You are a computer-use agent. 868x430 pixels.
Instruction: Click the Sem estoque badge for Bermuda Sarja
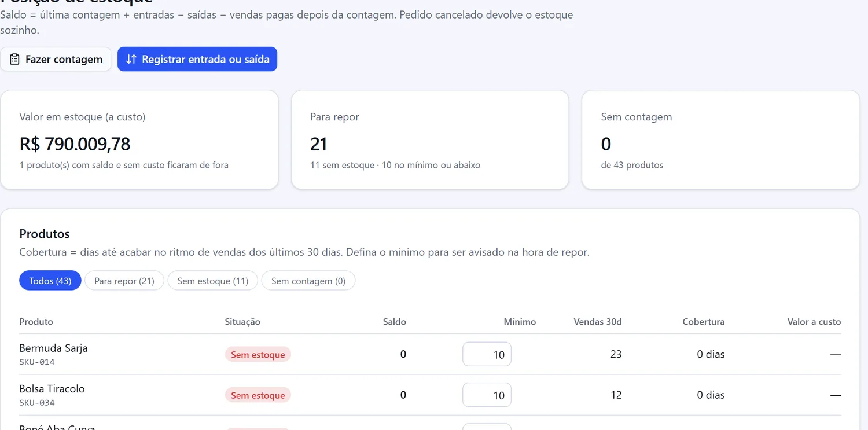point(258,354)
